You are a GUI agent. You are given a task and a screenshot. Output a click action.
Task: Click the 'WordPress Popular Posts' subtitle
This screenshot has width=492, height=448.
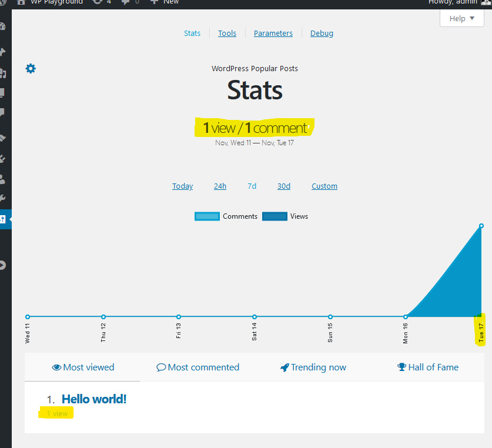(x=255, y=68)
